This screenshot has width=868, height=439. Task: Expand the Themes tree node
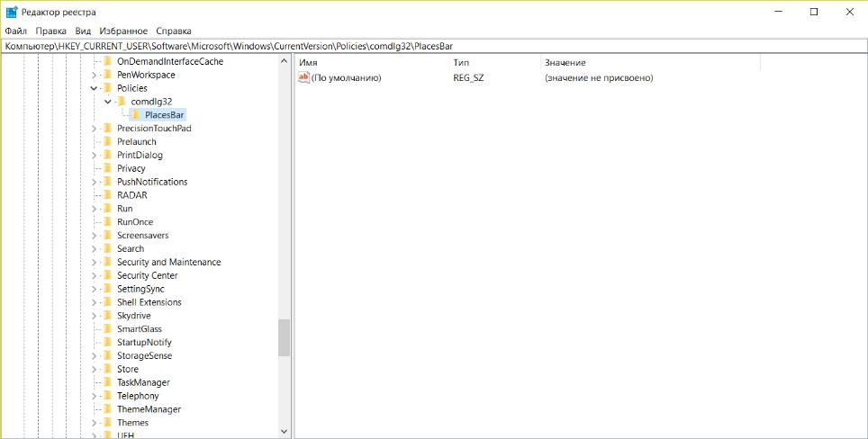click(94, 423)
